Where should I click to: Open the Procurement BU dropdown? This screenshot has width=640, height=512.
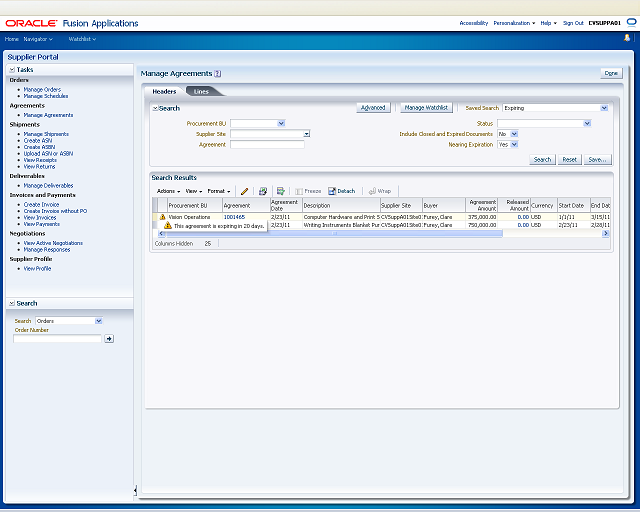[x=281, y=123]
